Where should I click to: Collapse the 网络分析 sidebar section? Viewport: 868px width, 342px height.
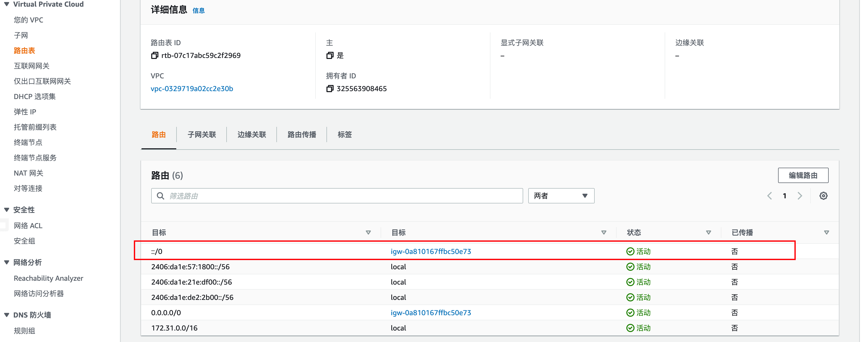(x=7, y=263)
